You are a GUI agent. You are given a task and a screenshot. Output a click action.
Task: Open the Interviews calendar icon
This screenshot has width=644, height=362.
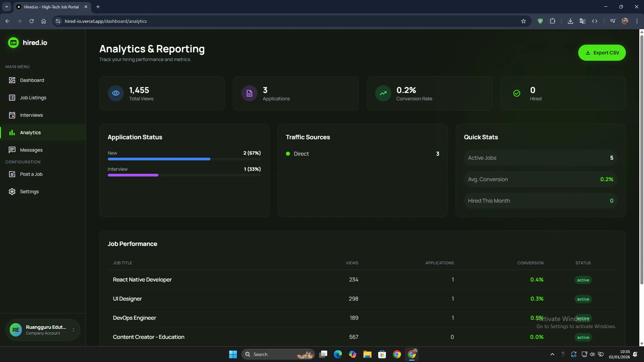click(x=12, y=115)
